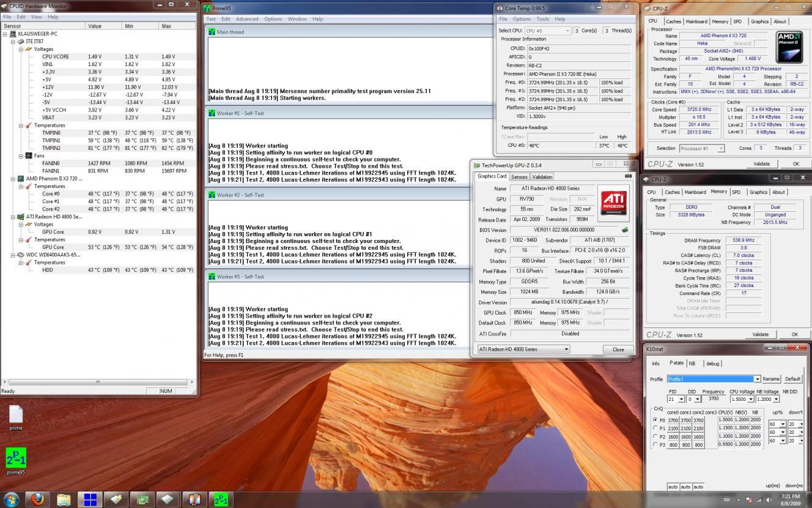
Task: Click the CPUID Hardware Monitor title icon
Action: [5, 6]
